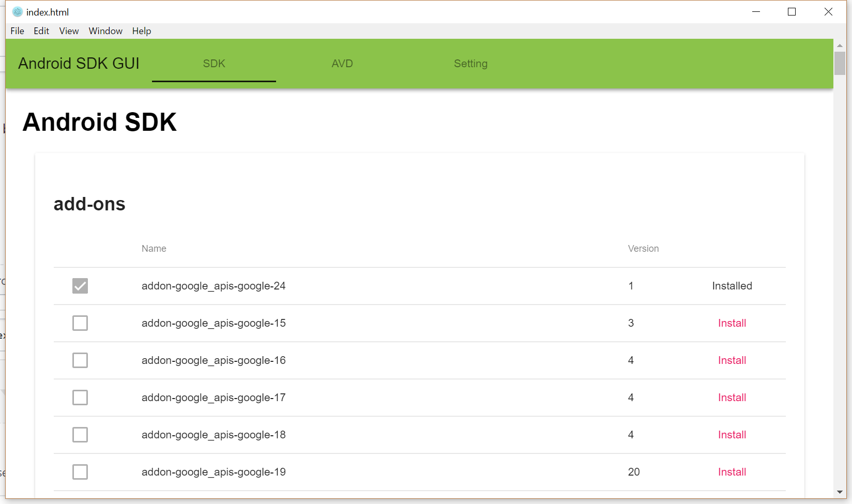Viewport: 852px width, 504px height.
Task: Select the addon-google_apis-google-15 name text
Action: pos(214,323)
